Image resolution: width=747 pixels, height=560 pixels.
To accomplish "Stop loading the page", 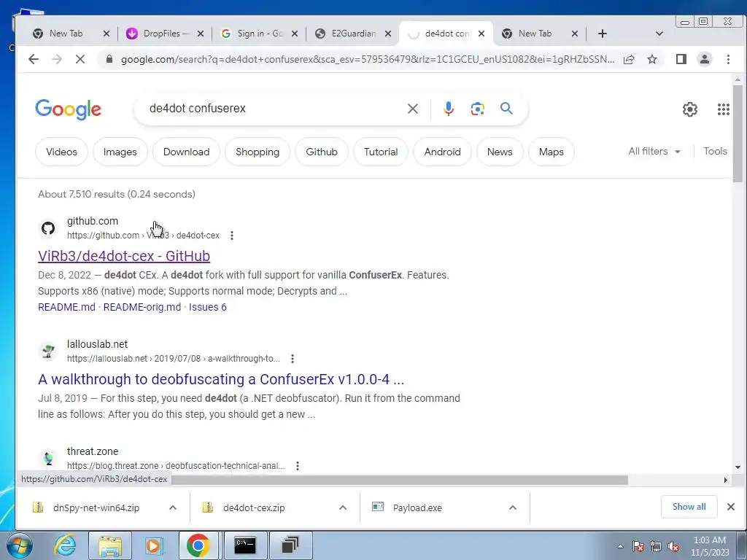I will pos(80,59).
